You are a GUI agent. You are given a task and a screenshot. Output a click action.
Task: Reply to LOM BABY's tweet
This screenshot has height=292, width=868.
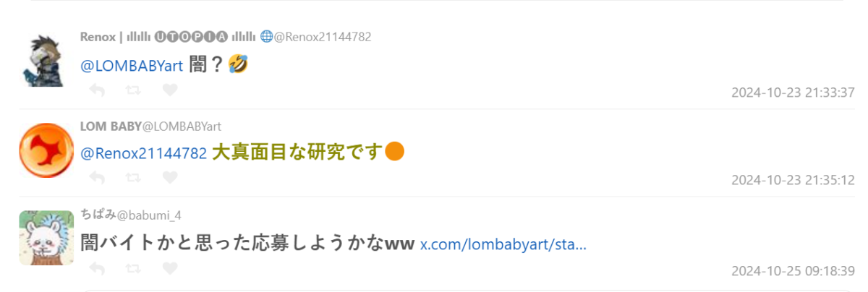click(x=97, y=177)
